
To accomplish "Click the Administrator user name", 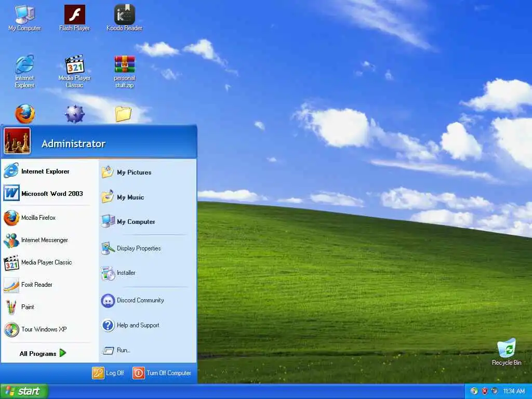I will 74,144.
